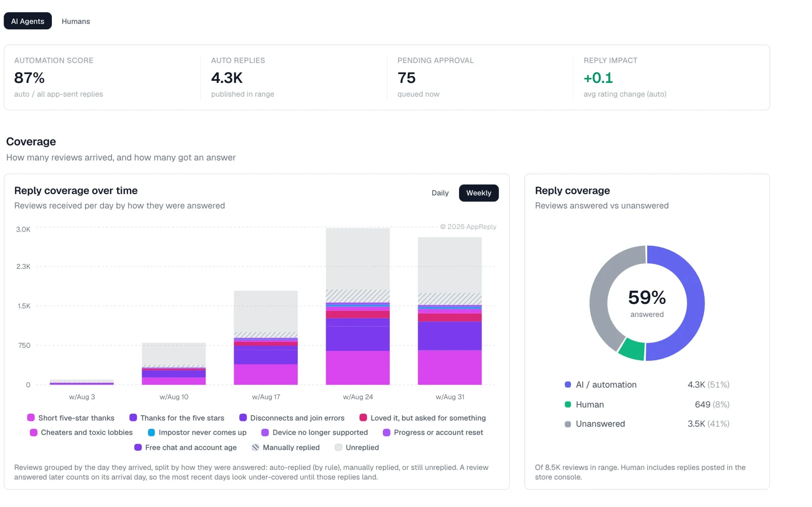This screenshot has width=812, height=507.
Task: Click the 4.3K (51%) value
Action: click(x=709, y=385)
